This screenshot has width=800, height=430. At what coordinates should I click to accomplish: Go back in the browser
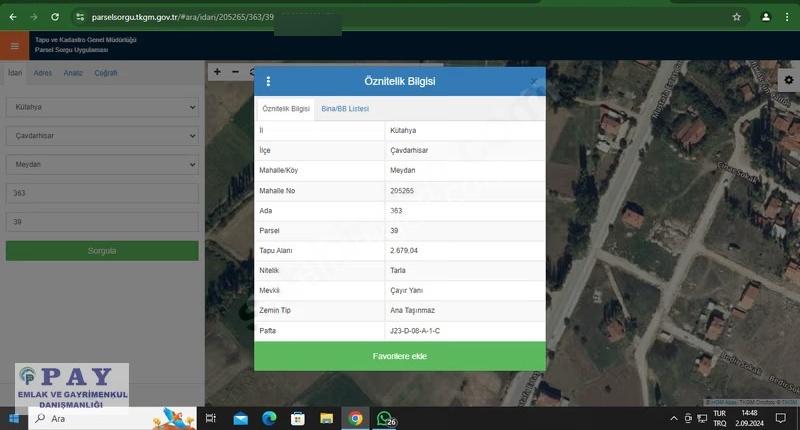click(x=13, y=17)
